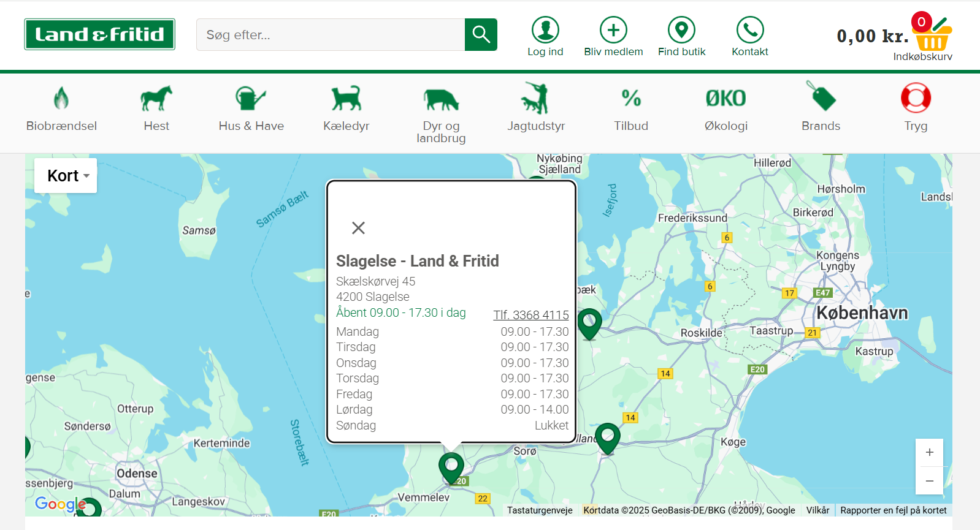Click the green search magnifier button
Viewport: 980px width, 530px height.
[x=481, y=34]
